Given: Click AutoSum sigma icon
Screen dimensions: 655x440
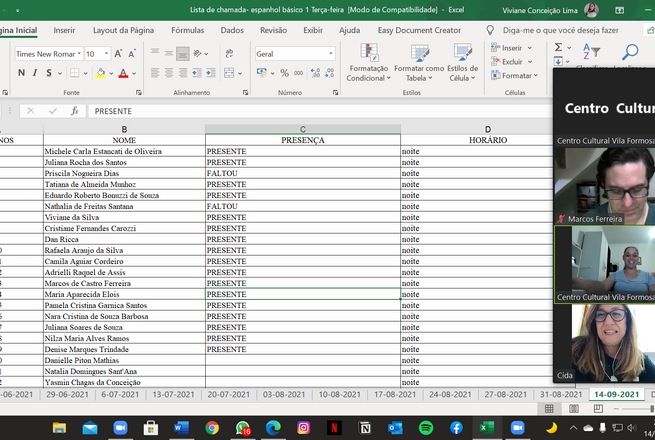Looking at the screenshot, I should click(558, 47).
